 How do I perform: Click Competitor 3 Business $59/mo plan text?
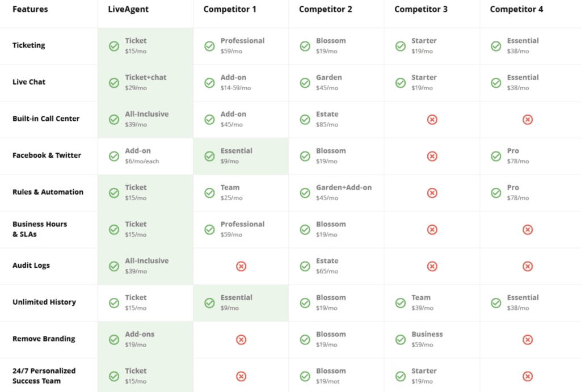coord(427,339)
